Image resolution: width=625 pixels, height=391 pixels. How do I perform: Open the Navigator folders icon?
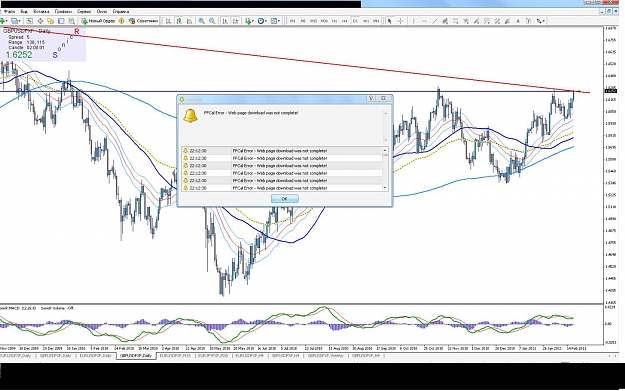tap(51, 21)
